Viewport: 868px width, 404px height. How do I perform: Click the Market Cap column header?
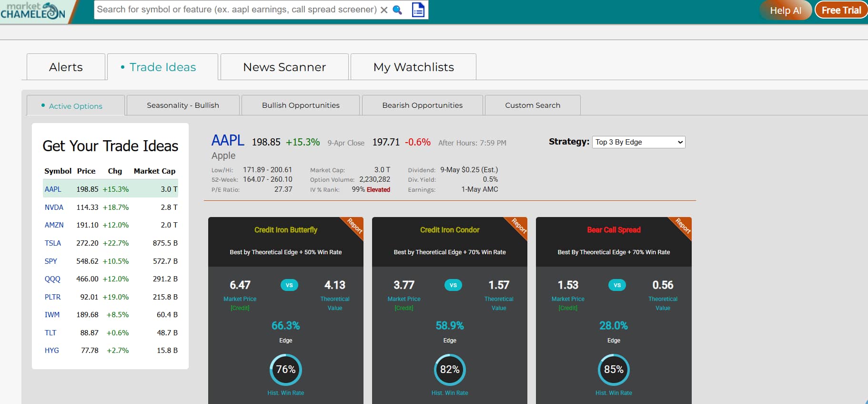[x=154, y=171]
